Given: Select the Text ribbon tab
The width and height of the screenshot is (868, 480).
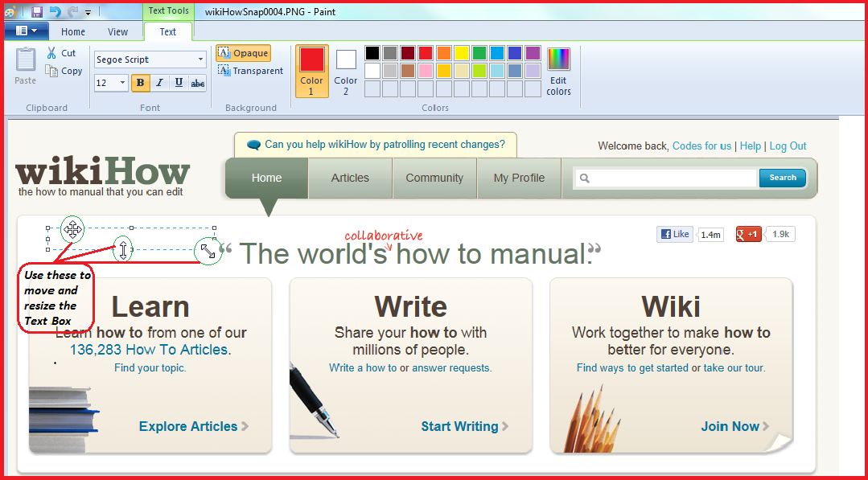Looking at the screenshot, I should tap(168, 32).
